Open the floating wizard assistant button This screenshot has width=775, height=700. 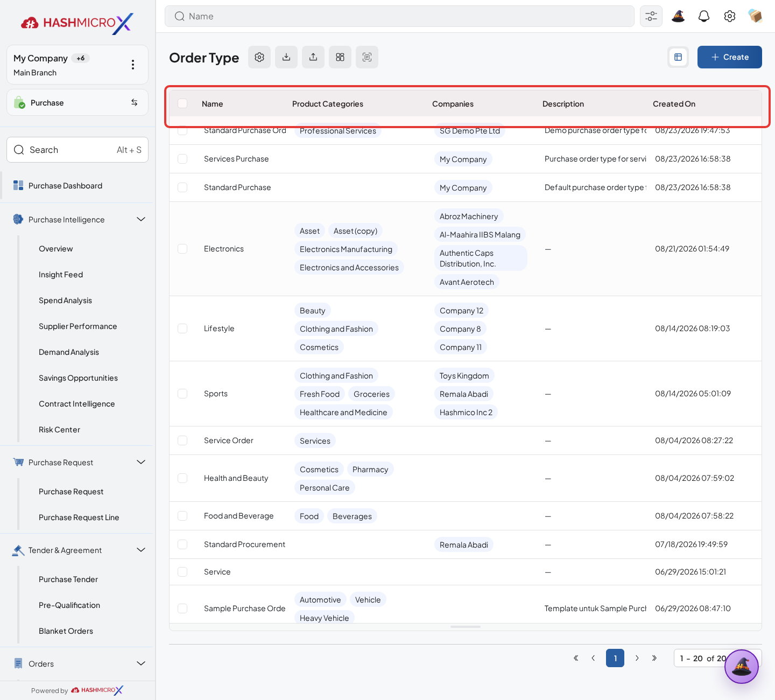pyautogui.click(x=742, y=667)
